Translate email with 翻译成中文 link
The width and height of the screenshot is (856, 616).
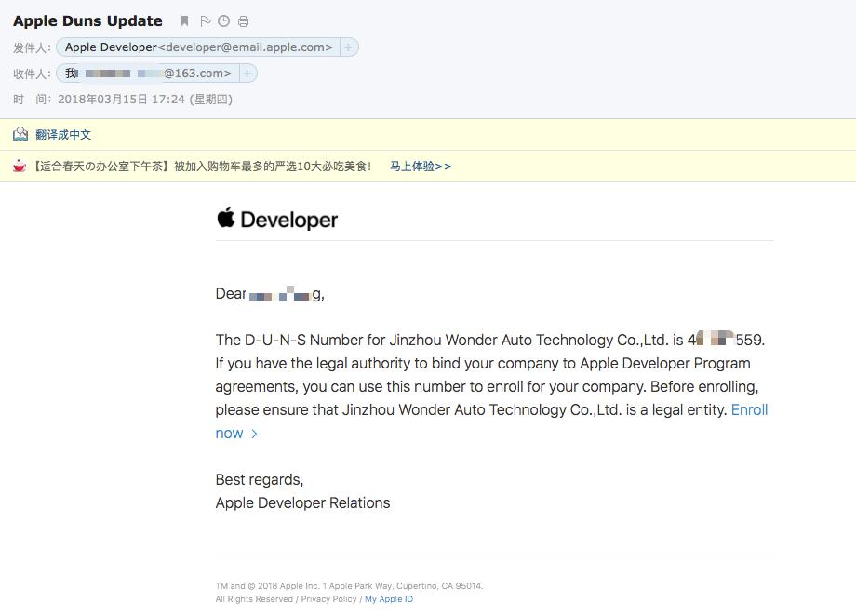(63, 135)
